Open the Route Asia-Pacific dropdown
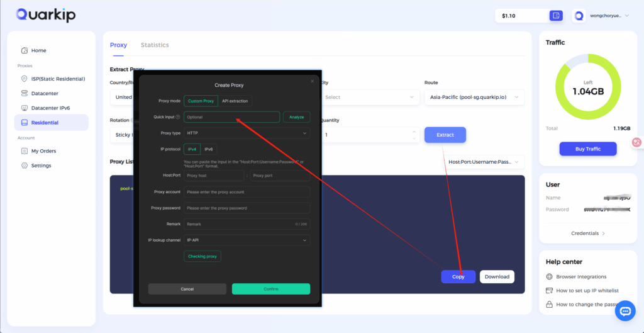The height and width of the screenshot is (333, 644). pyautogui.click(x=474, y=98)
